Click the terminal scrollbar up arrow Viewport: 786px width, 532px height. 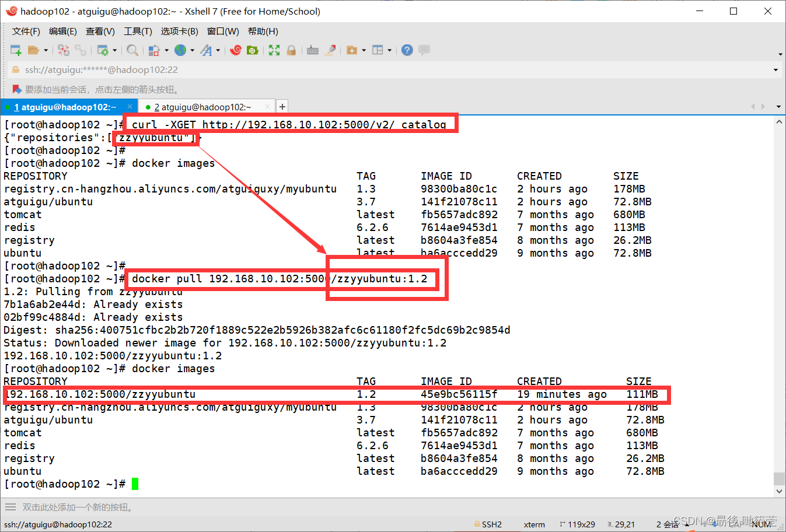(x=779, y=122)
